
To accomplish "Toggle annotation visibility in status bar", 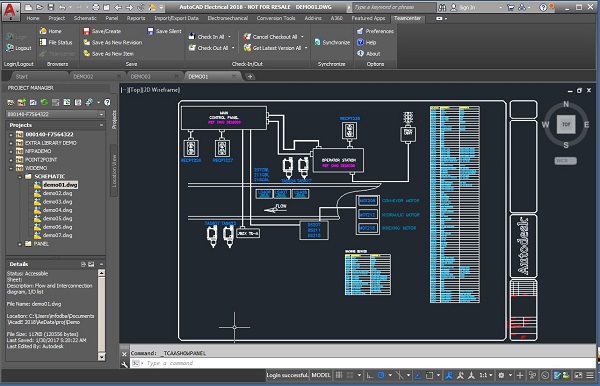I will coord(448,375).
